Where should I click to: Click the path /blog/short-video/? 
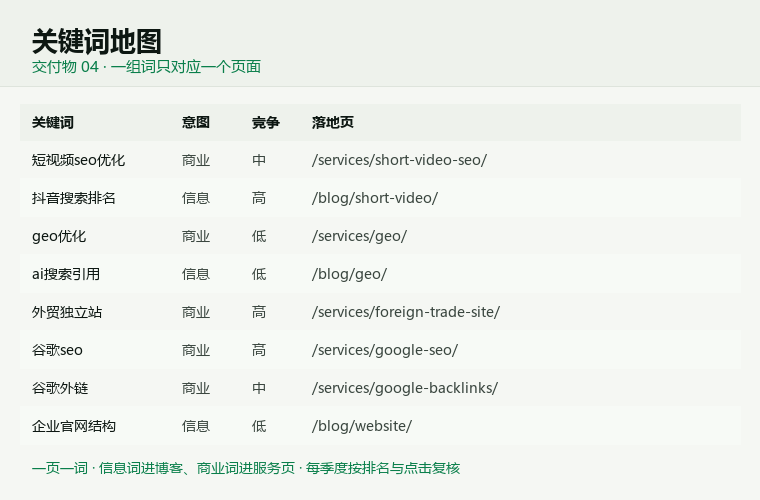(x=375, y=198)
